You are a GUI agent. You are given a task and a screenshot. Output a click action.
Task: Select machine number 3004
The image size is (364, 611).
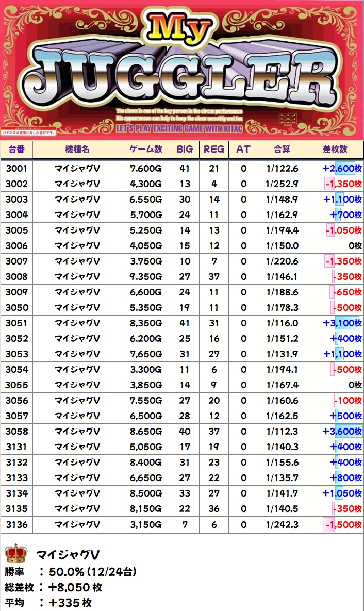coord(16,214)
